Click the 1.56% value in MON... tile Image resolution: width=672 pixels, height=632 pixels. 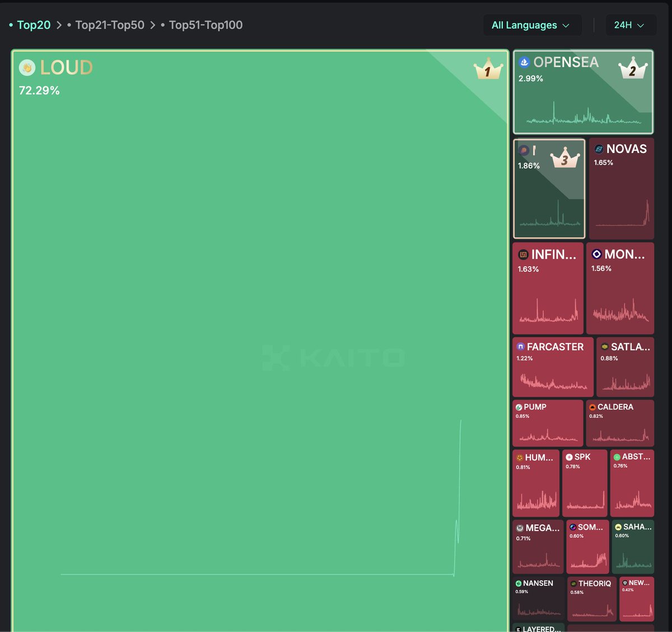(601, 269)
